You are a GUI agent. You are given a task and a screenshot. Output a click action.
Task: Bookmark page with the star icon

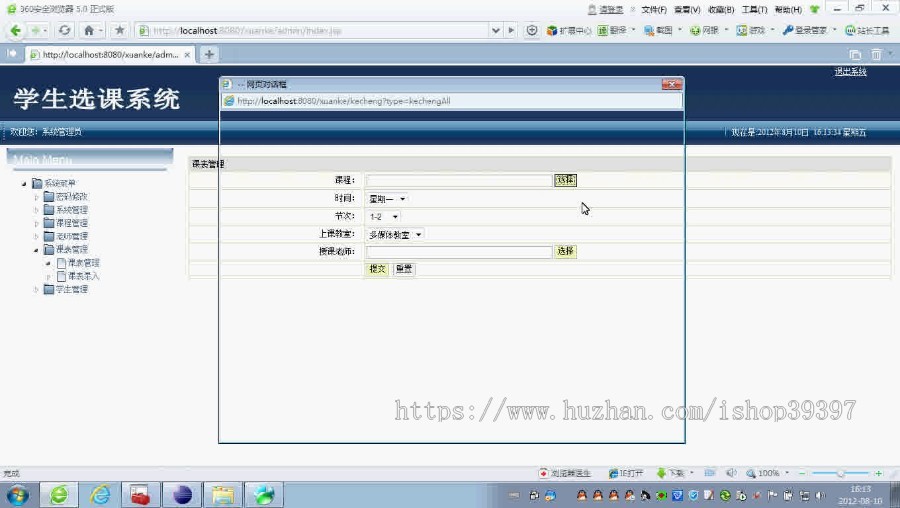coord(119,30)
